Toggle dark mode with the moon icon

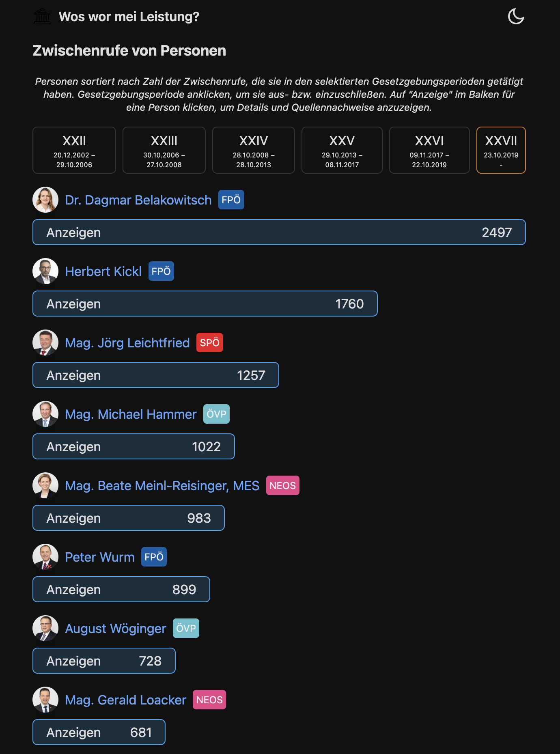[x=516, y=17]
